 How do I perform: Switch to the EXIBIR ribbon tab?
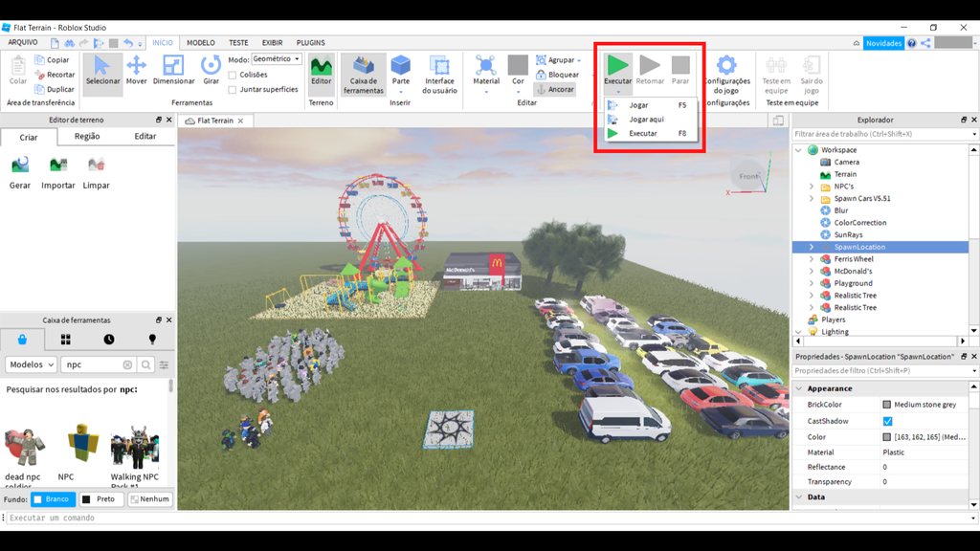(x=272, y=42)
